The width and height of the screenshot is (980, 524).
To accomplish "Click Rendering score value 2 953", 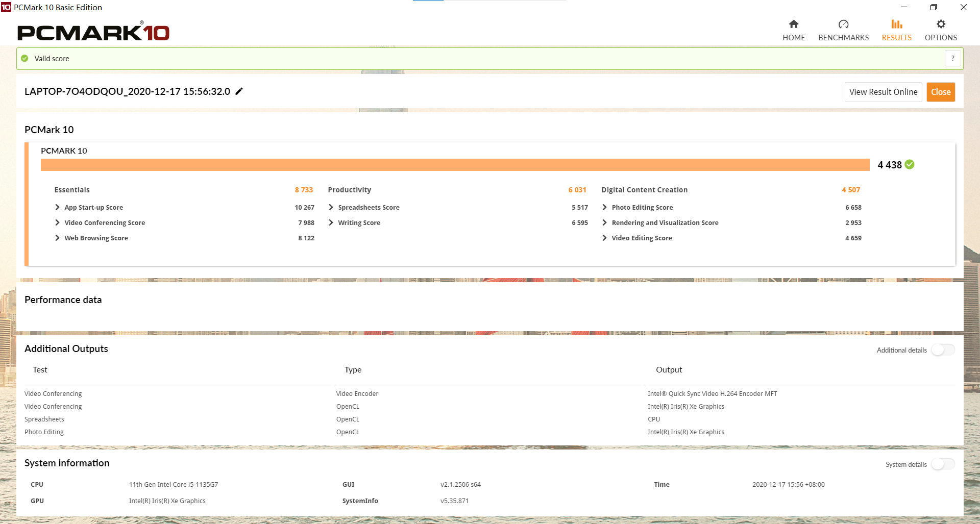I will coord(853,222).
